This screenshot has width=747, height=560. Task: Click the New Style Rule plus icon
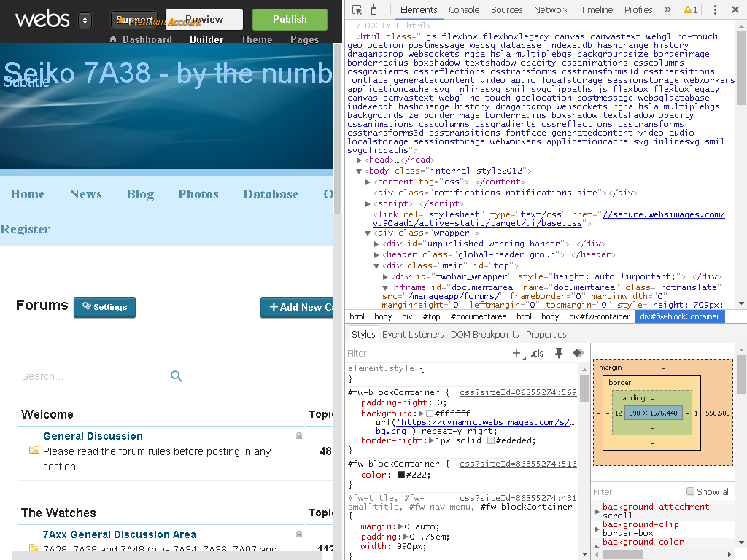point(517,353)
